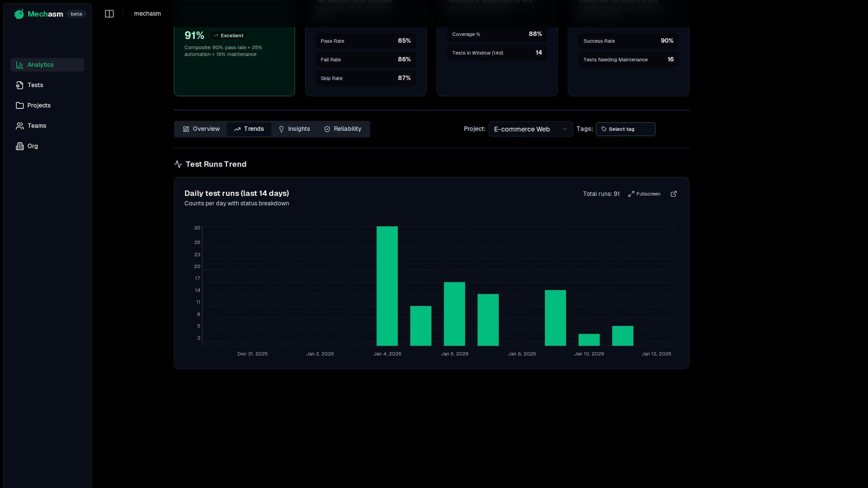Switch to the Overview tab

201,129
